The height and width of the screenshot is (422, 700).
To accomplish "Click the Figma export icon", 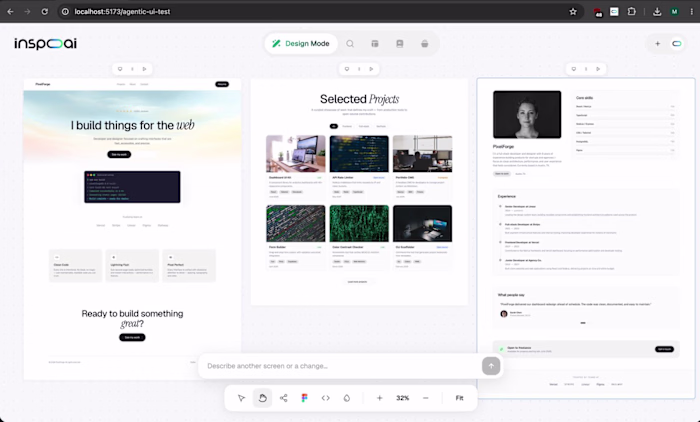I will tap(304, 398).
